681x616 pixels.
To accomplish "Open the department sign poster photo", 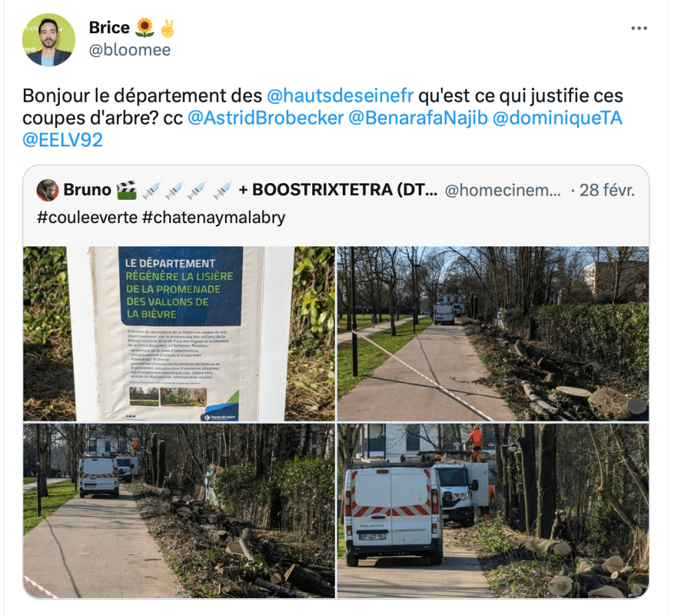I will click(179, 334).
